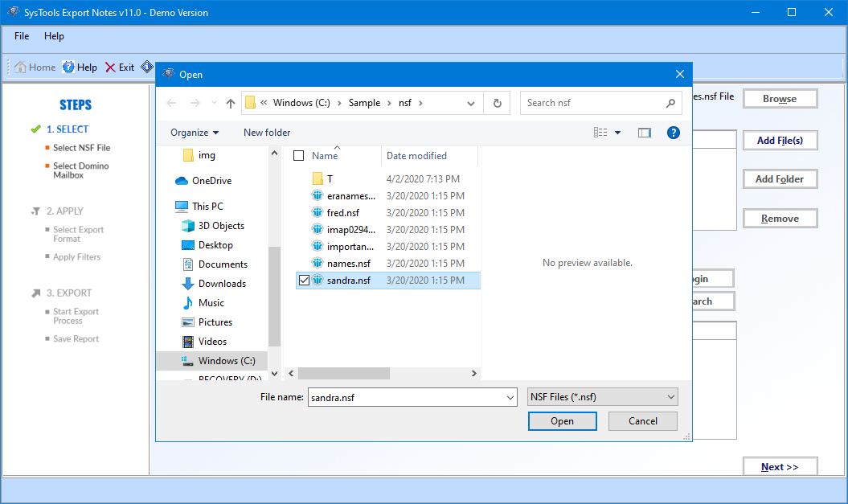Click the search magnifier icon
This screenshot has height=504, width=848.
[670, 103]
